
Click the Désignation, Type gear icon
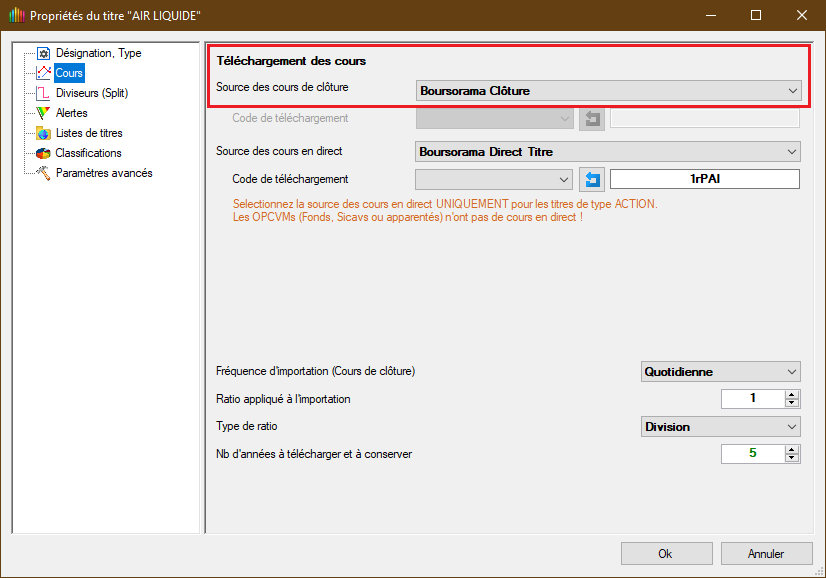tap(43, 53)
